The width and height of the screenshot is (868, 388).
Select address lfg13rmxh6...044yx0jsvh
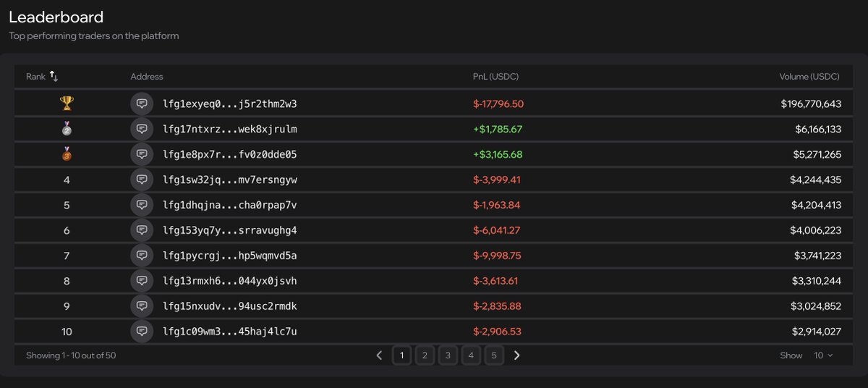point(230,281)
